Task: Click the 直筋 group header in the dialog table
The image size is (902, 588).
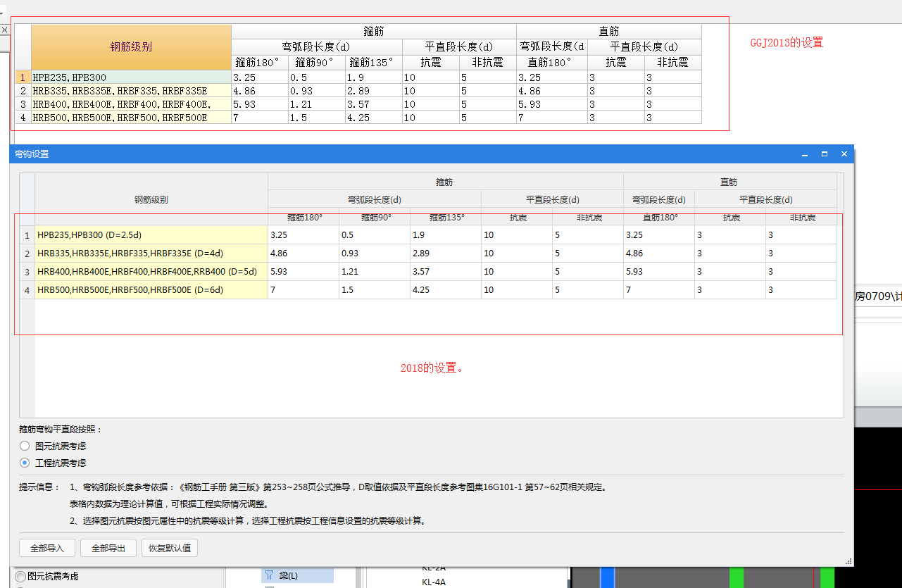Action: (729, 182)
